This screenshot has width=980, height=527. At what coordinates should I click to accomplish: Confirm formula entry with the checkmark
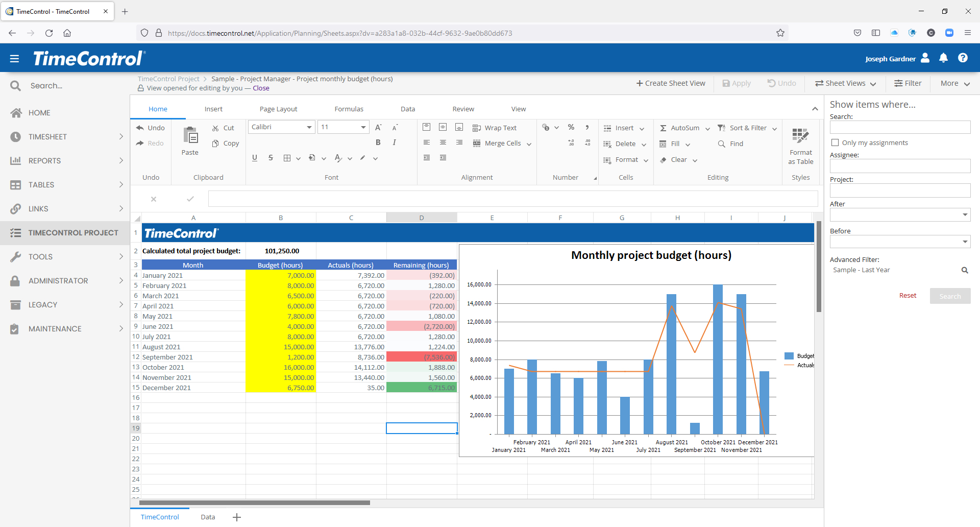tap(190, 199)
